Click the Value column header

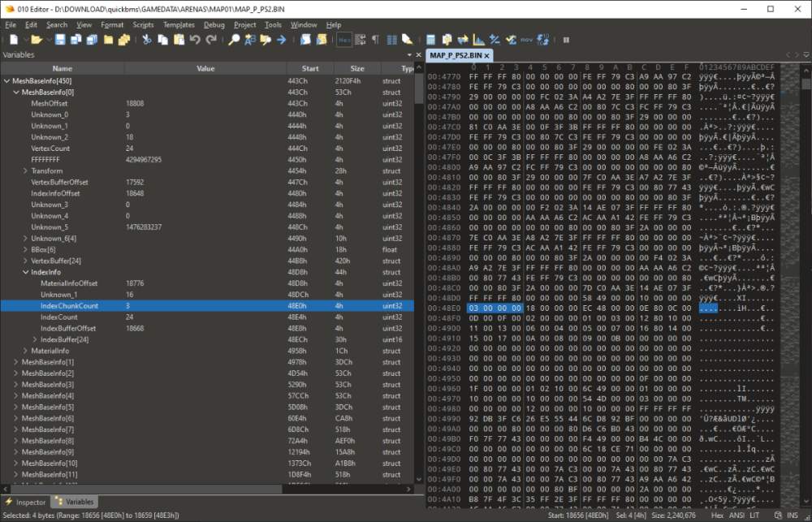coord(205,69)
